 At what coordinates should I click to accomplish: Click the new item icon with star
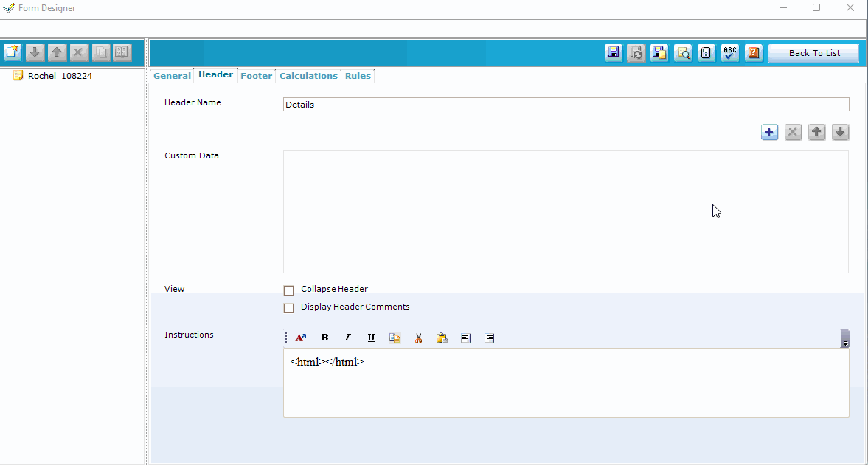[x=13, y=52]
